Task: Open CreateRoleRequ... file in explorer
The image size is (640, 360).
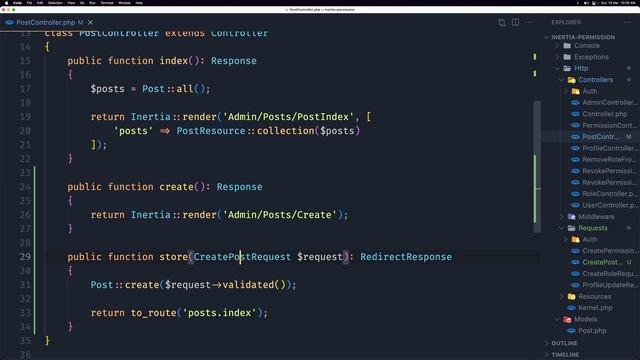Action: coord(609,274)
